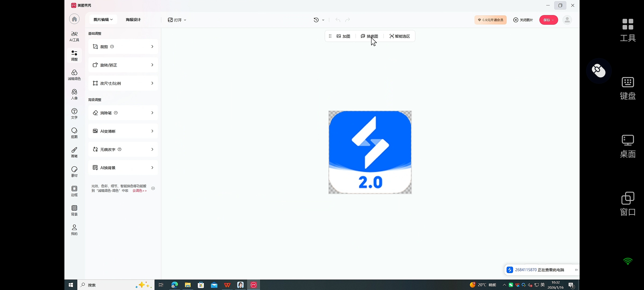Open the 打开 dropdown menu
This screenshot has height=290, width=644.
[x=177, y=20]
